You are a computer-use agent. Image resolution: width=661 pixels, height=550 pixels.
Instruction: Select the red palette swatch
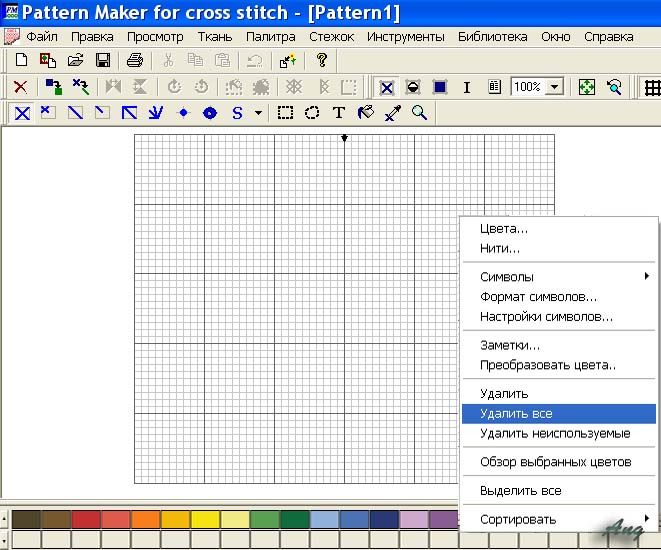tap(86, 519)
